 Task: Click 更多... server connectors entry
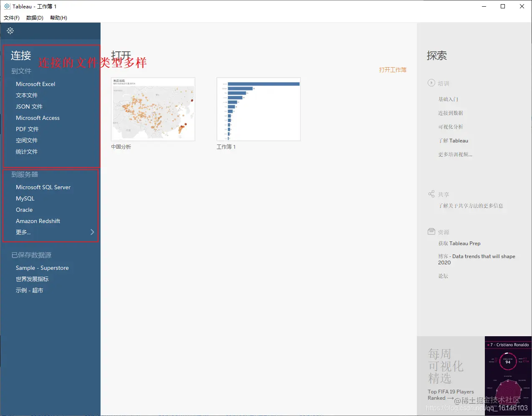23,232
